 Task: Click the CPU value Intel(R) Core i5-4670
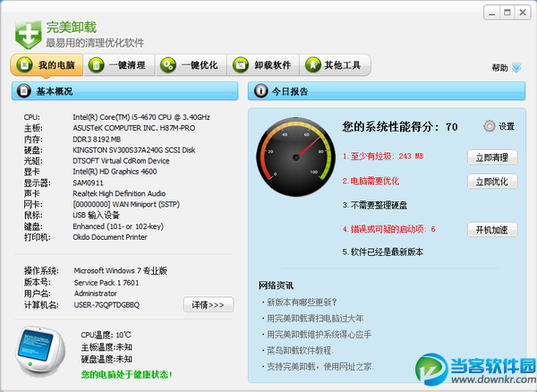coord(141,117)
